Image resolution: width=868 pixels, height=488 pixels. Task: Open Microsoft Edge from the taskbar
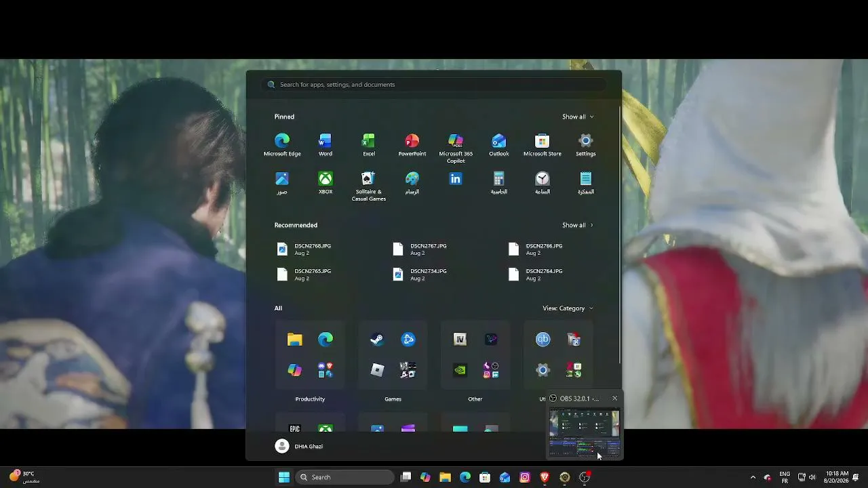(465, 477)
